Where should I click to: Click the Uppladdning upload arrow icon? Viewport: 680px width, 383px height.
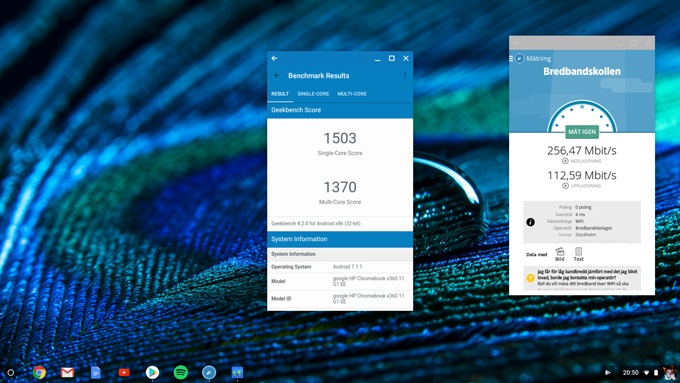tap(565, 186)
